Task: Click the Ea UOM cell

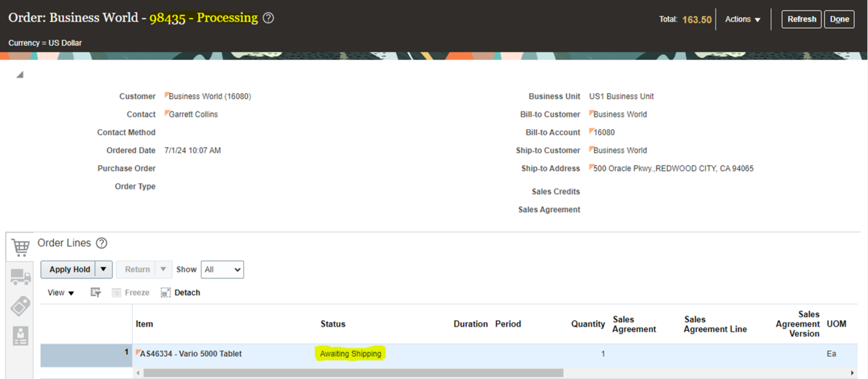Action: coord(831,354)
